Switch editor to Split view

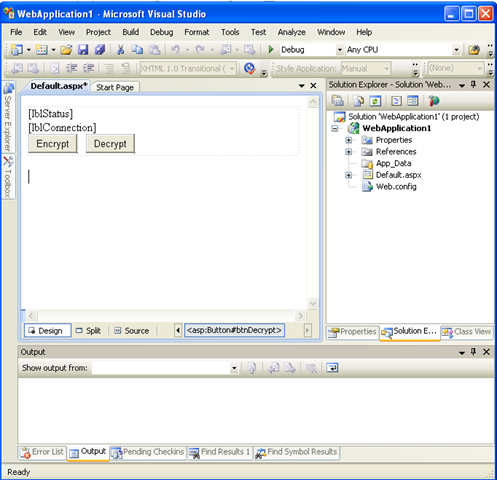[88, 331]
